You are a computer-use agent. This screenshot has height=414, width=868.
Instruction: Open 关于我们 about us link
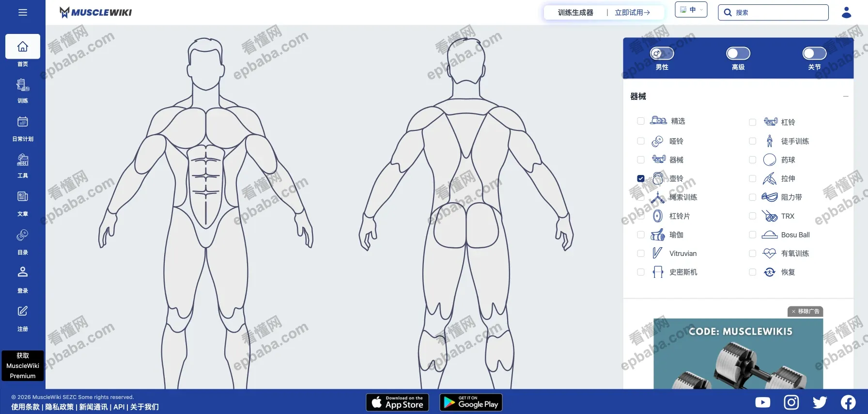point(144,407)
